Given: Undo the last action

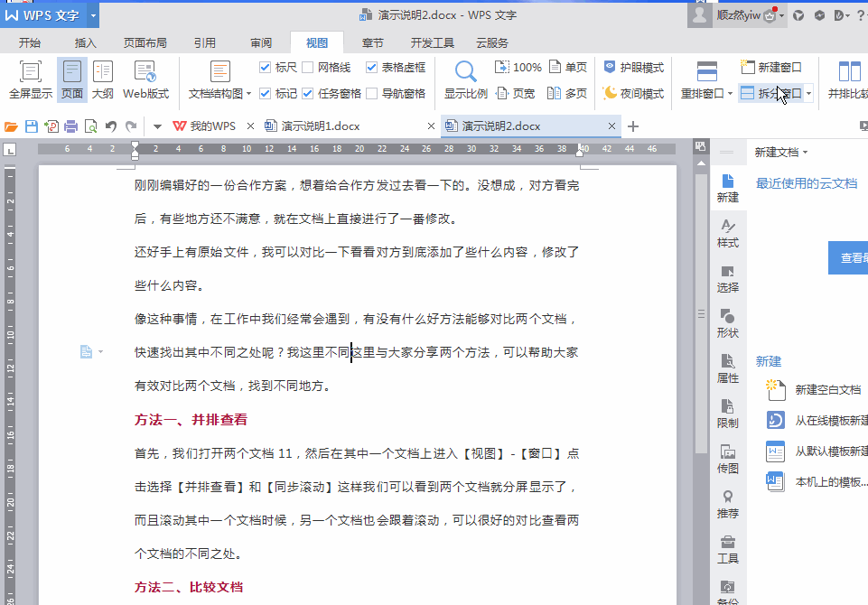Looking at the screenshot, I should click(x=111, y=126).
